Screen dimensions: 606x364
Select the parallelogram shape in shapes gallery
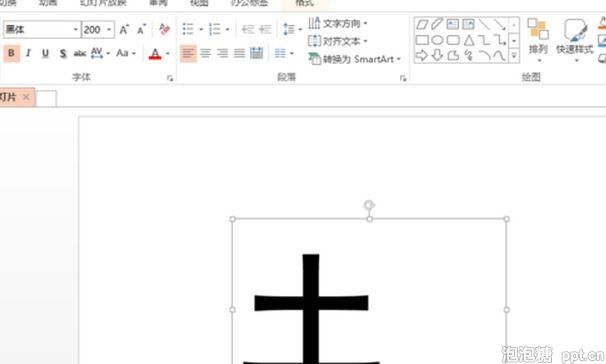point(422,25)
